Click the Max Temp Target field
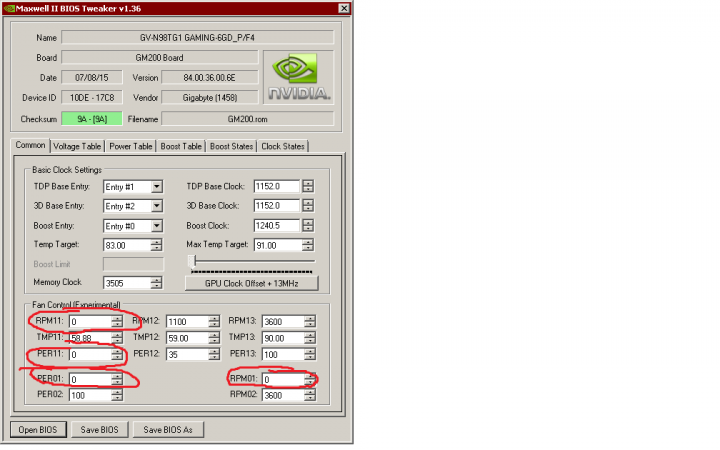Viewport: 720px width, 450px height. coord(278,245)
